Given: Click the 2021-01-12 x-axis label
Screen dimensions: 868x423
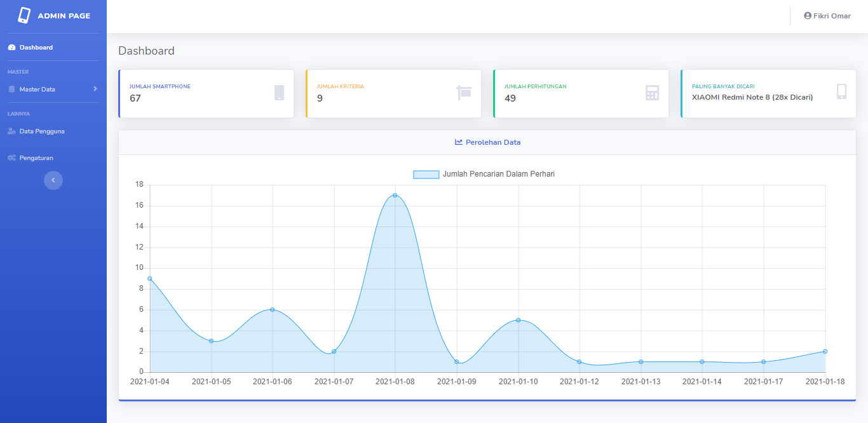Looking at the screenshot, I should (580, 382).
